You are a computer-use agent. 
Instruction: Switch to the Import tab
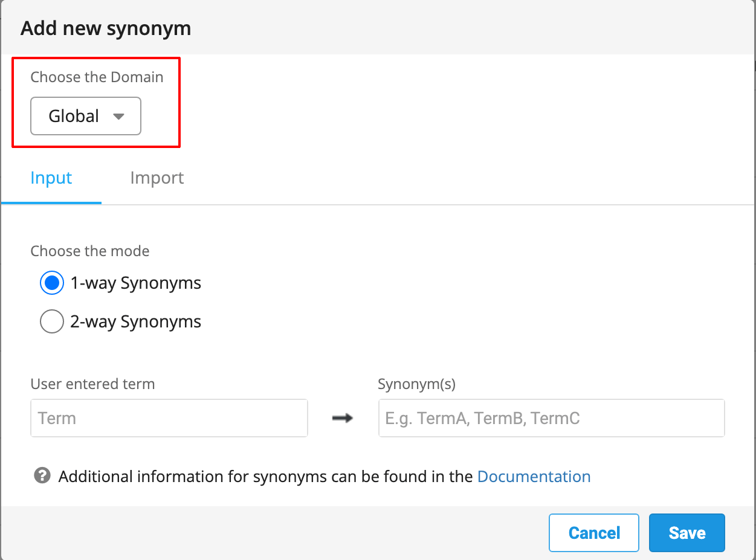point(157,178)
